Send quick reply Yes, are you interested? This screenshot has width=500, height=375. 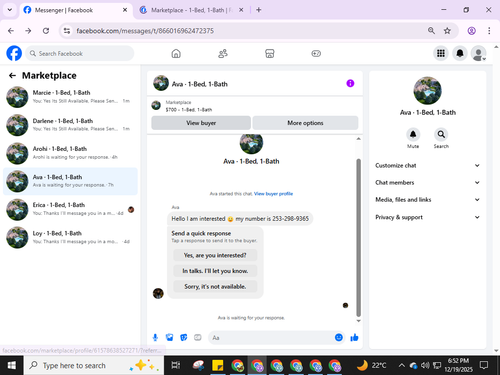point(215,255)
